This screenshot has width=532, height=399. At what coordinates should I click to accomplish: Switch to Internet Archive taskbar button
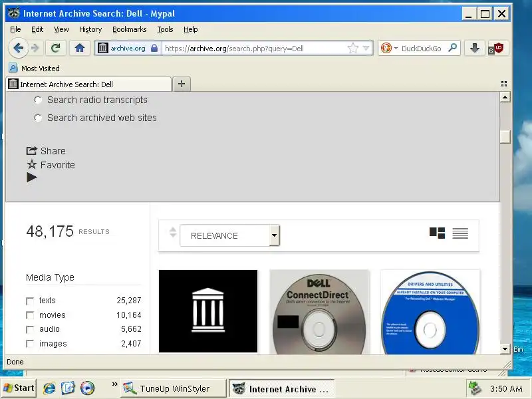coord(281,388)
